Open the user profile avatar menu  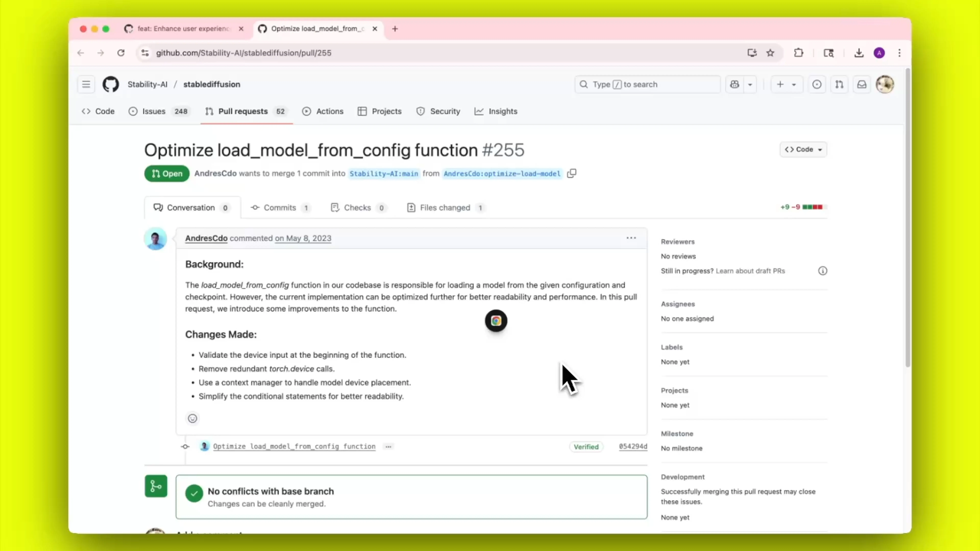885,84
